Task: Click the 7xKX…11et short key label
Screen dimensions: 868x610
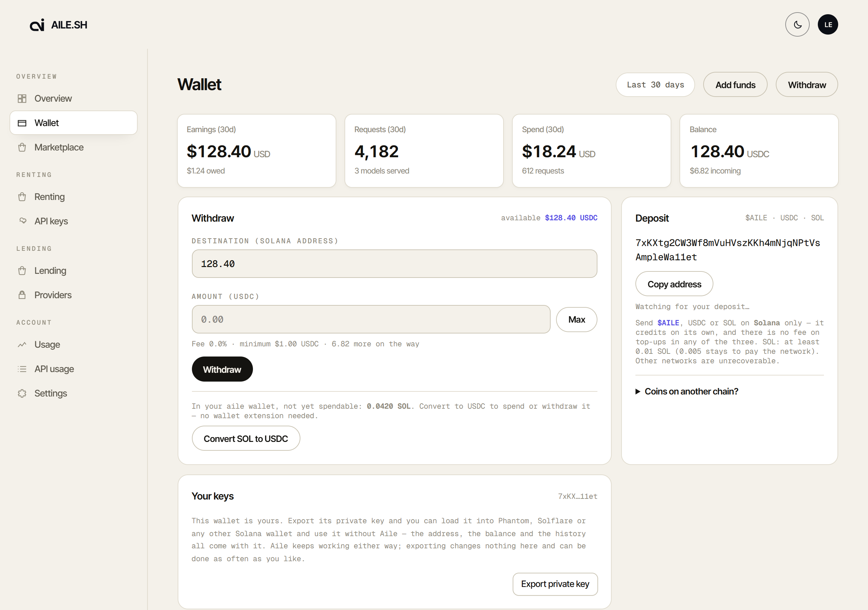Action: pos(578,496)
